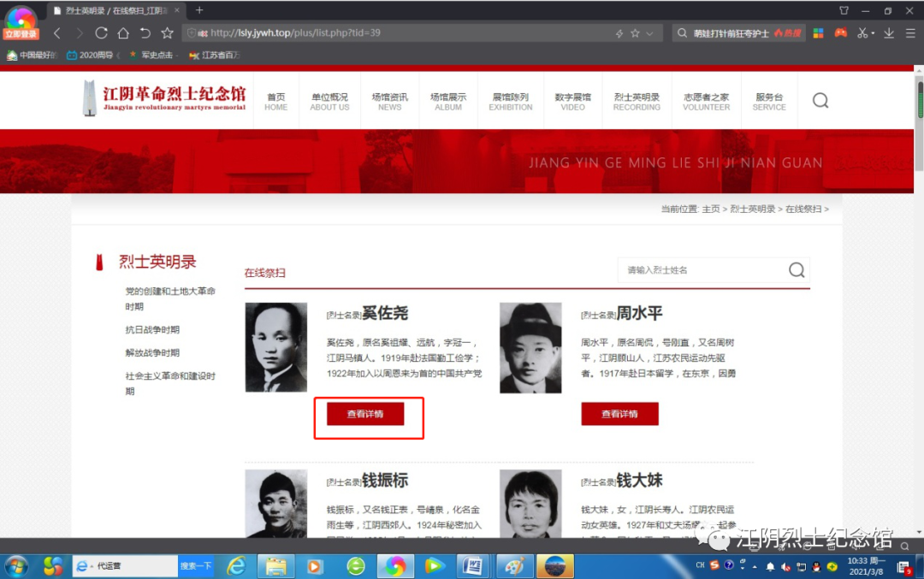
Task: Click the browser refresh icon
Action: [101, 33]
